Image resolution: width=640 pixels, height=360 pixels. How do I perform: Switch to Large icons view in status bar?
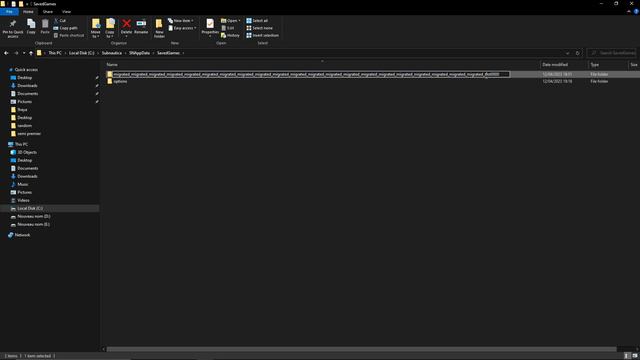635,356
